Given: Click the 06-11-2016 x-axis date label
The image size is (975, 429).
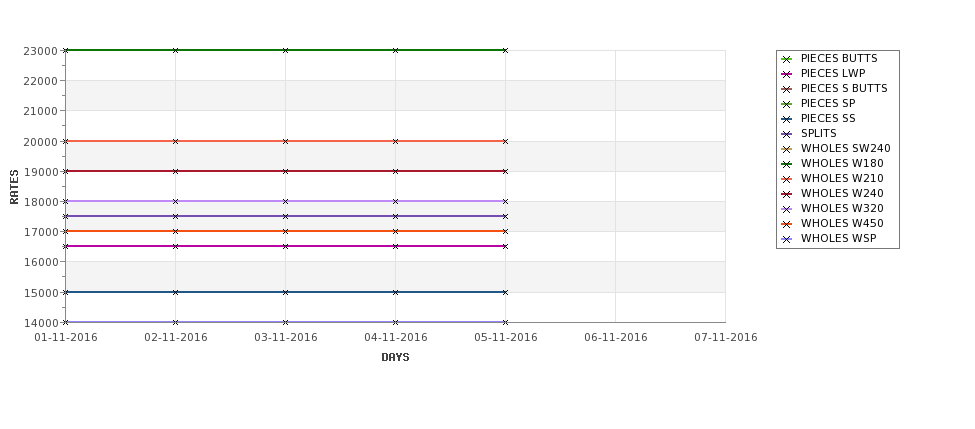Looking at the screenshot, I should pyautogui.click(x=616, y=338).
